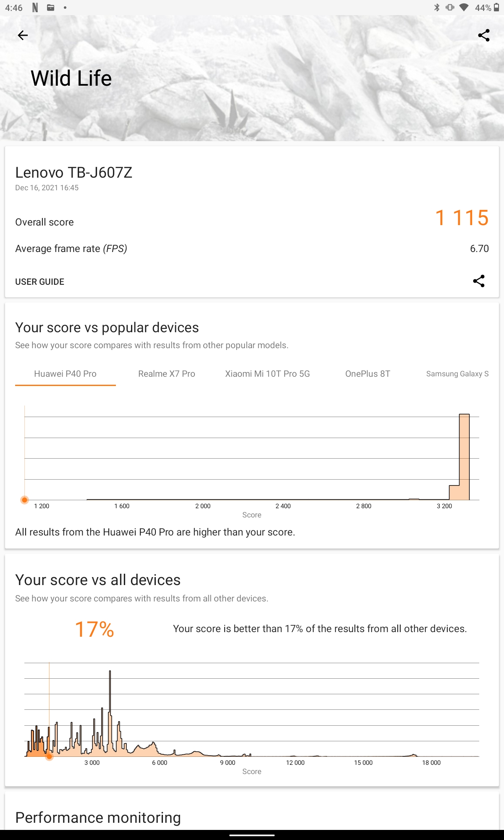The width and height of the screenshot is (504, 840).
Task: Select the Samsung Galaxy S tab
Action: click(457, 374)
